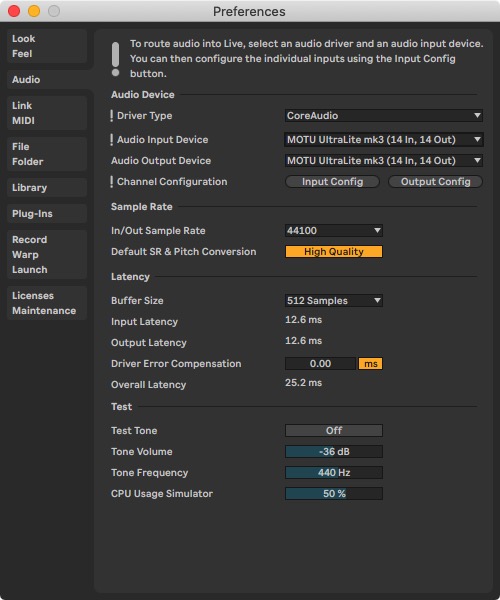
Task: Open the Look preferences tab
Action: [x=24, y=39]
